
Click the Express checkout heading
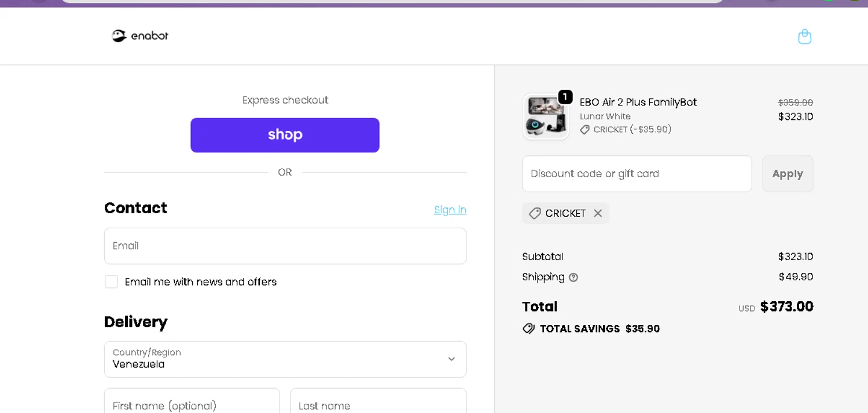point(285,100)
